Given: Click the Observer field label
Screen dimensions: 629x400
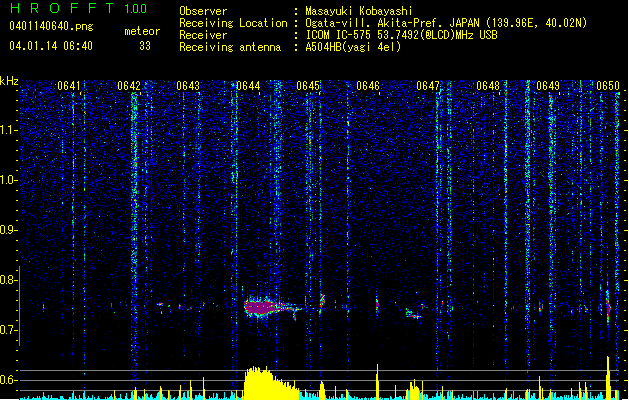Looking at the screenshot, I should [x=203, y=11].
